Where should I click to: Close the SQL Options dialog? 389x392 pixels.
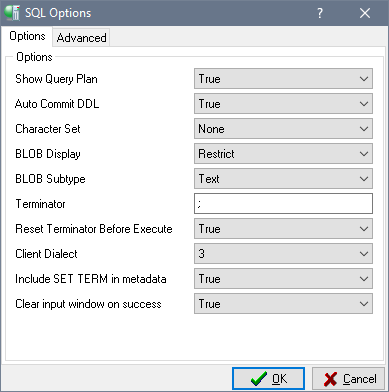click(365, 13)
